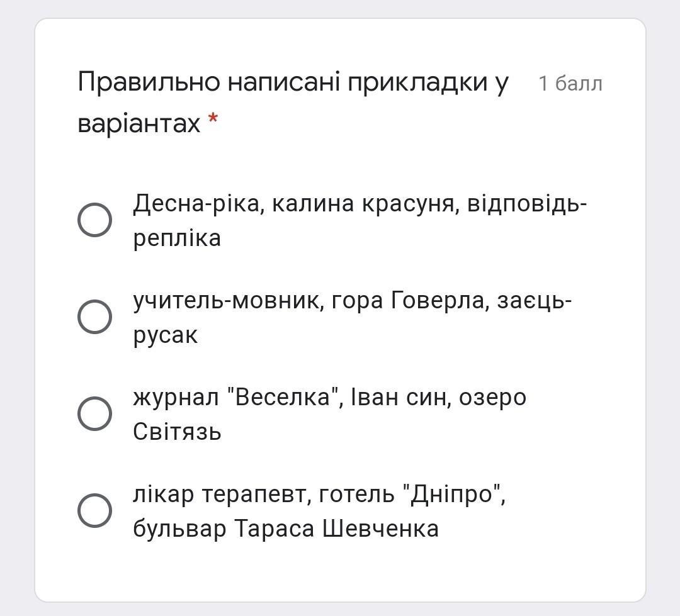This screenshot has width=680, height=616.
Task: Pick the "лікар терапевт" radio button
Action: coord(94,510)
